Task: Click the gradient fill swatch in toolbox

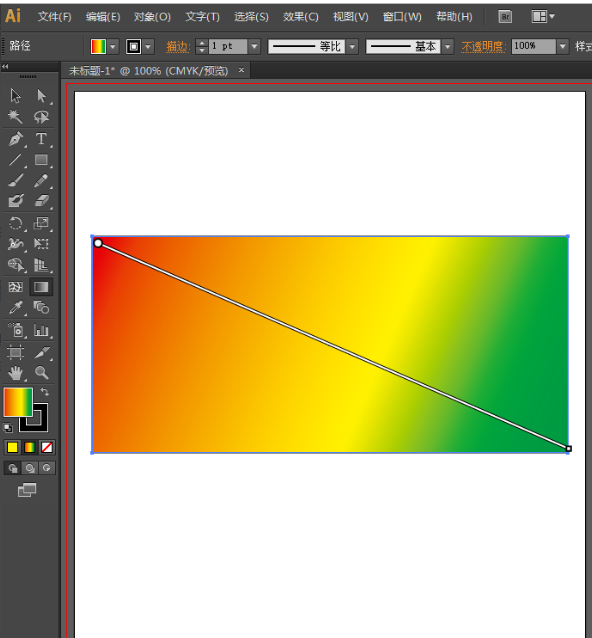Action: click(x=18, y=402)
